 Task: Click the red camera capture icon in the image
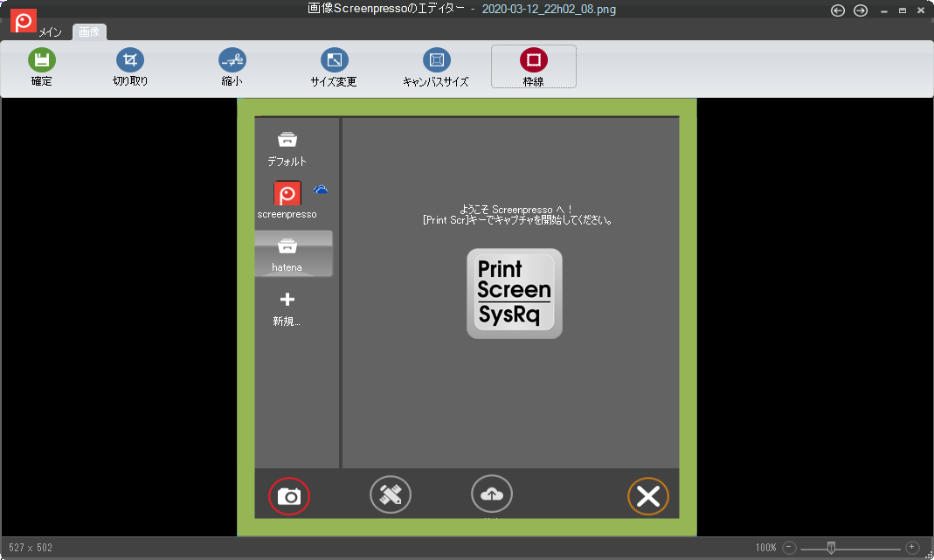289,495
